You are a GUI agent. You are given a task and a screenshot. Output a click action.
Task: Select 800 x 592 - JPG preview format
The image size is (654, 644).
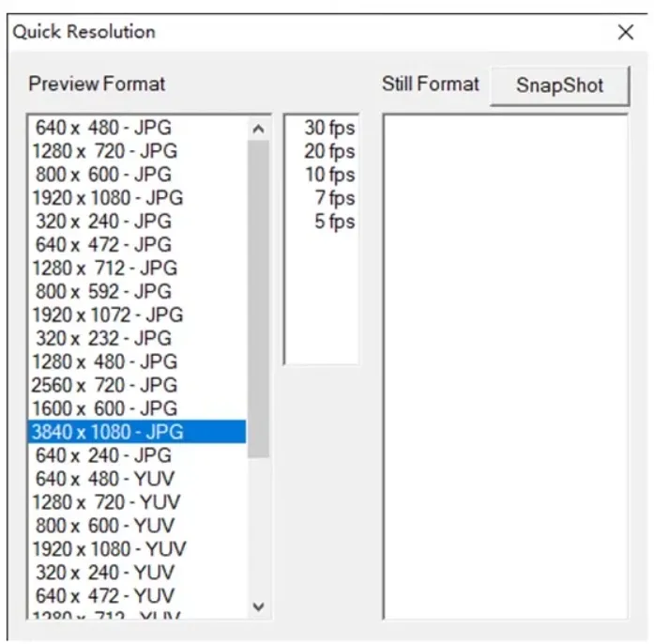pos(137,291)
